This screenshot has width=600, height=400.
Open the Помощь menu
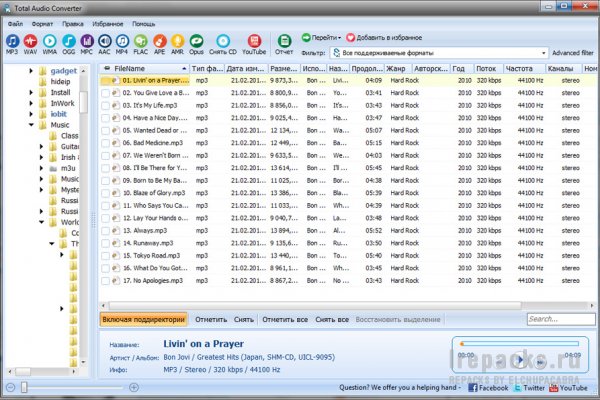click(143, 24)
